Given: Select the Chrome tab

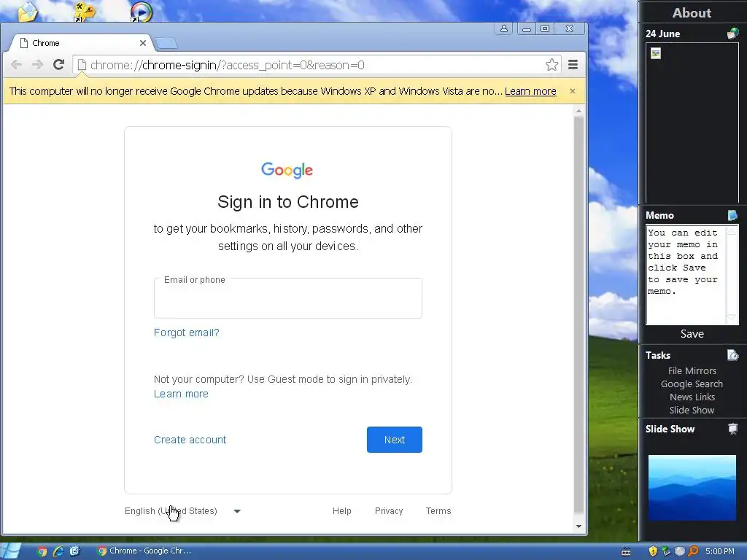Looking at the screenshot, I should click(81, 43).
